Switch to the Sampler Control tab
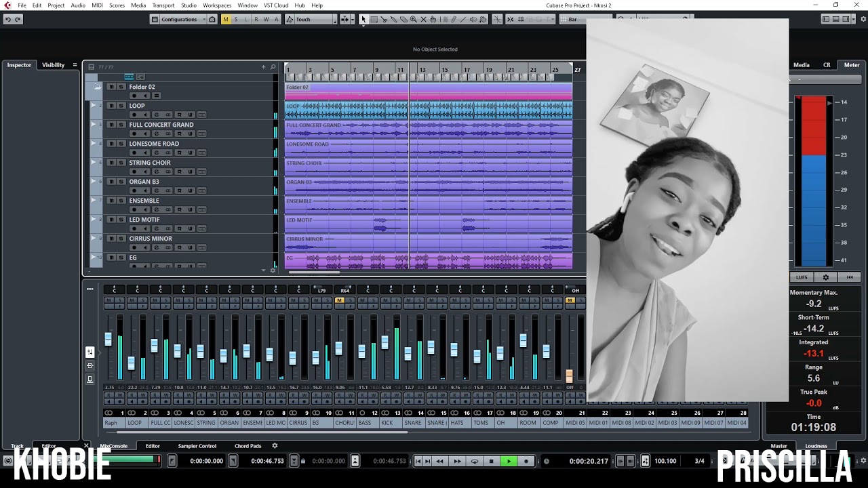This screenshot has width=868, height=488. [197, 446]
